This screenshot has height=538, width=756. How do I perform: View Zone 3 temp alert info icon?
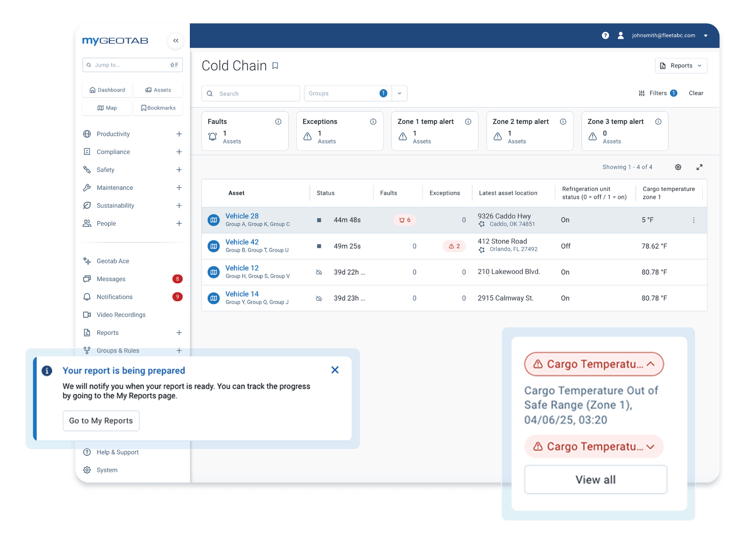coord(658,122)
